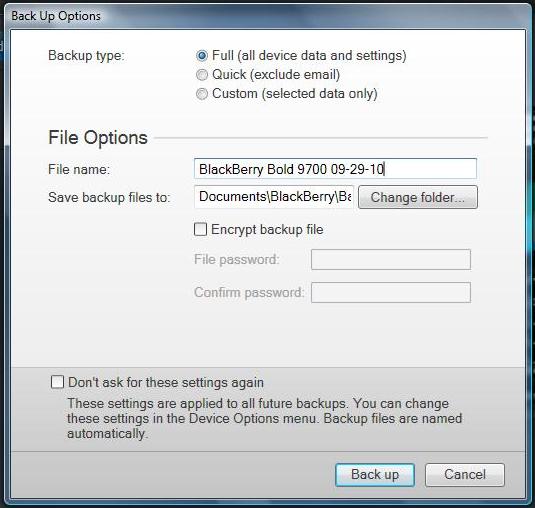The width and height of the screenshot is (535, 508).
Task: Click the Save backup files to: label
Action: click(x=109, y=198)
